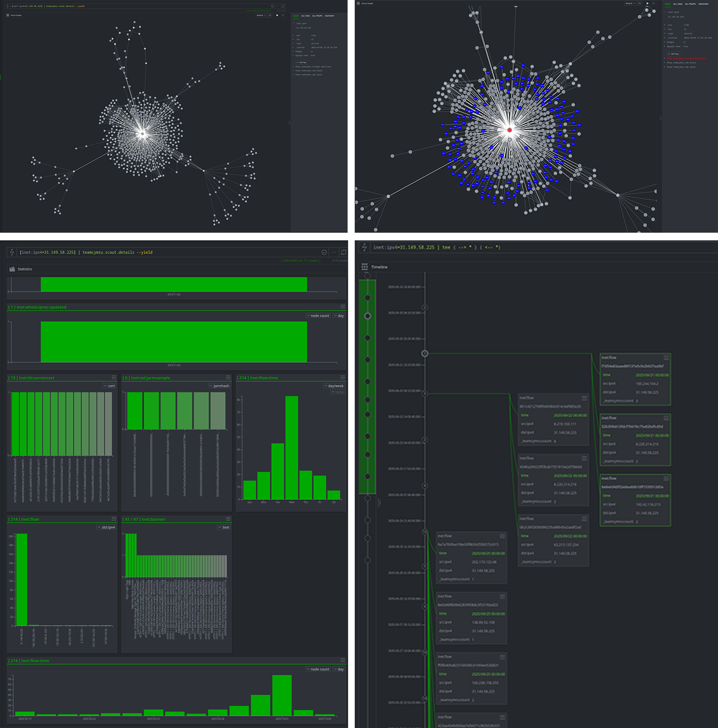The image size is (718, 728).
Task: Open the menu icon on the inet:flow card with src 185.244.104.2
Action: [x=666, y=358]
